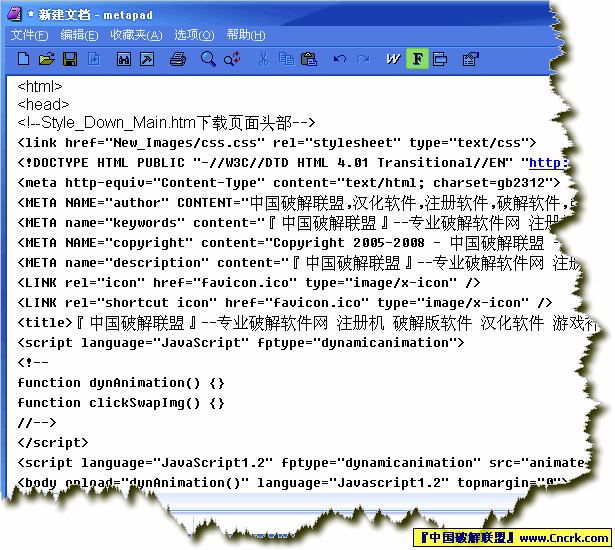Viewport: 615px width, 550px height.
Task: Launch the primary external viewer binoculars icon
Action: tap(124, 59)
